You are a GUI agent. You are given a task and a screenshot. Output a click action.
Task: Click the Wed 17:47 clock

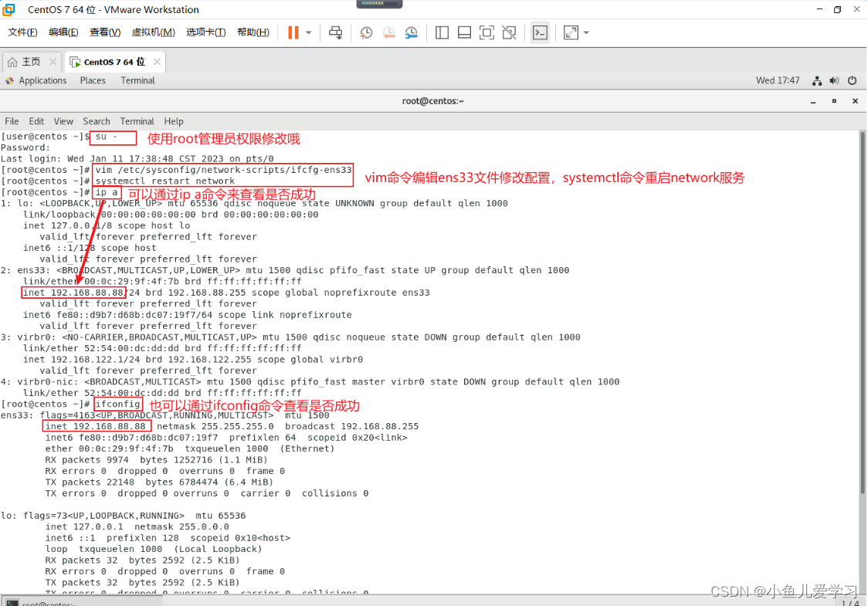(778, 81)
